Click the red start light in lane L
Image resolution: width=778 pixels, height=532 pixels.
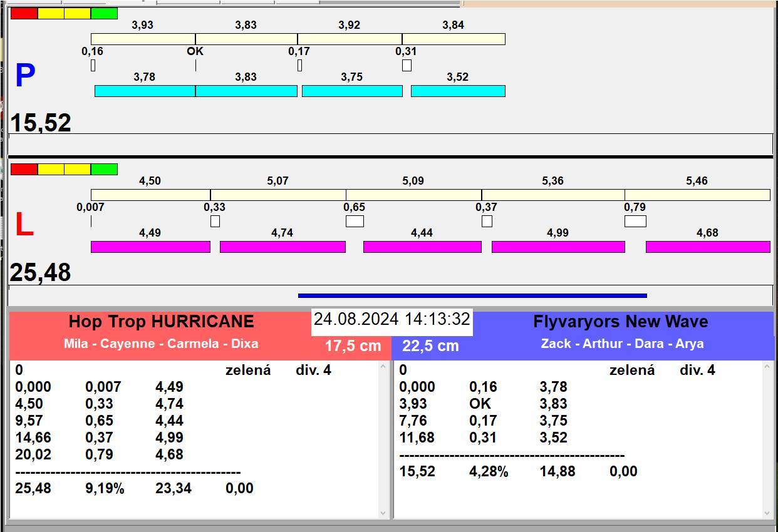[x=24, y=169]
